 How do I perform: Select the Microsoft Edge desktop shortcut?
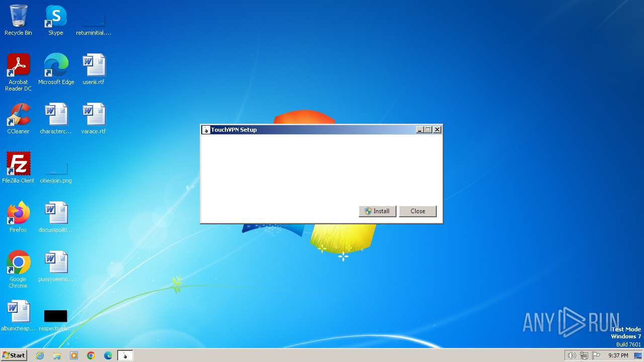[56, 69]
